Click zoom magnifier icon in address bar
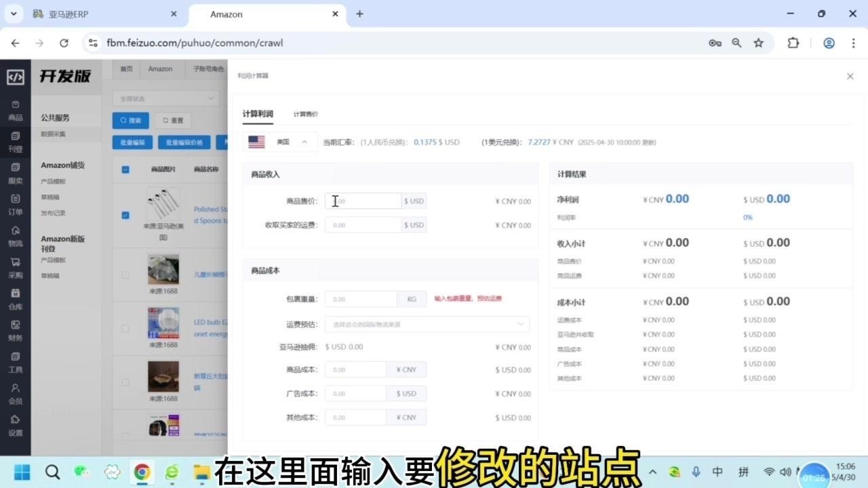Viewport: 868px width, 488px height. click(736, 43)
